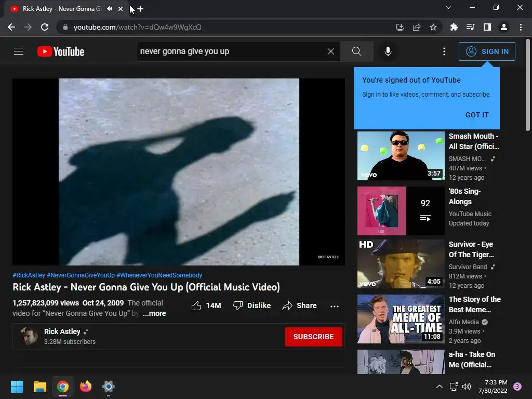This screenshot has width=532, height=399.
Task: Click the magnifier search button
Action: pos(356,51)
